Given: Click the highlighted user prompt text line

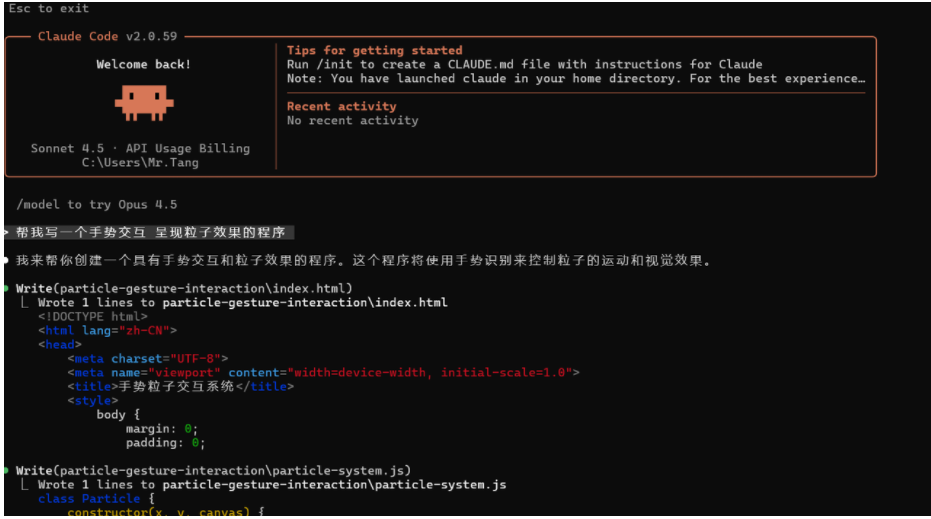Looking at the screenshot, I should pyautogui.click(x=152, y=232).
